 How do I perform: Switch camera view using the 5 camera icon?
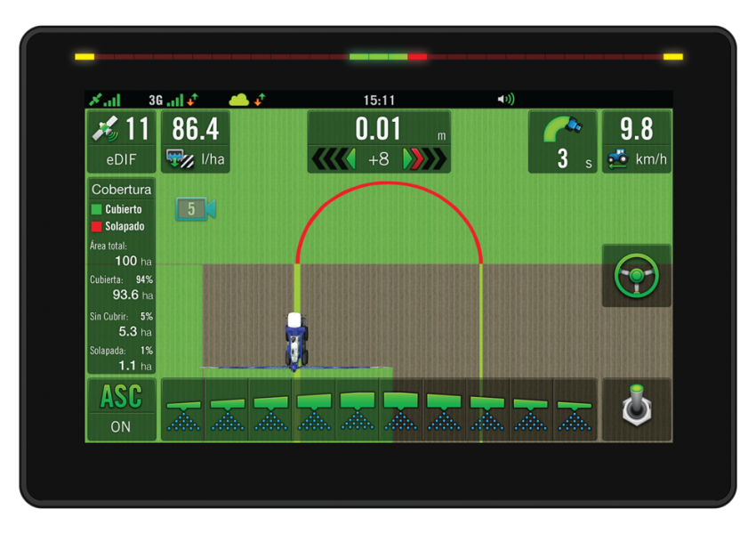[196, 209]
